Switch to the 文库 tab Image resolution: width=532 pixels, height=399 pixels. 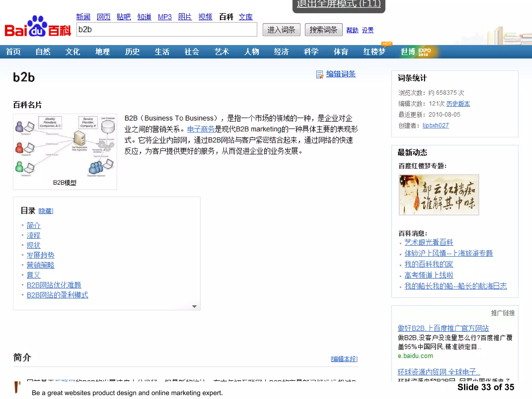[x=245, y=17]
